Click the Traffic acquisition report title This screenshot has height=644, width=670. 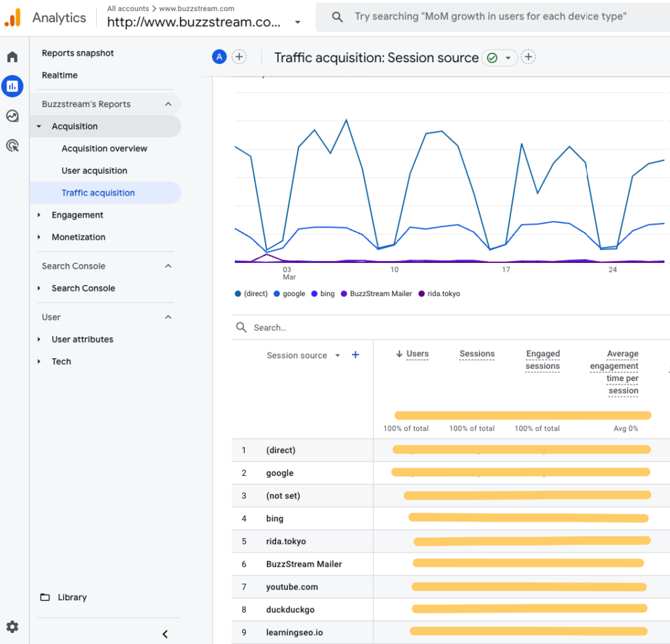tap(376, 58)
